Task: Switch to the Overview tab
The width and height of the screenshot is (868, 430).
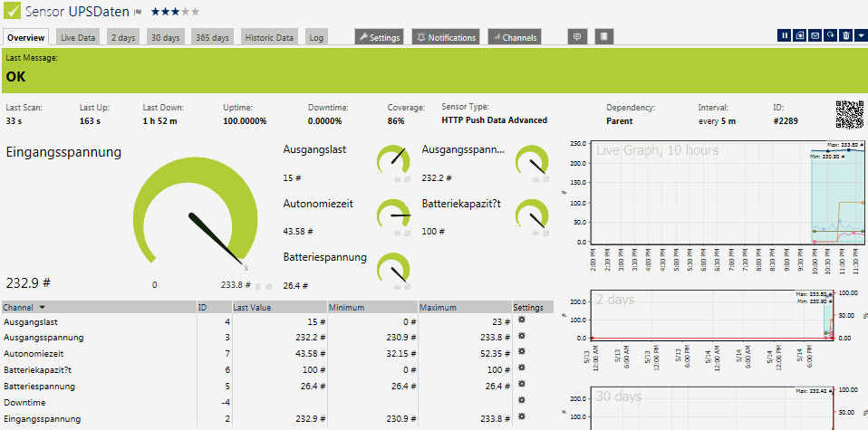Action: [26, 37]
